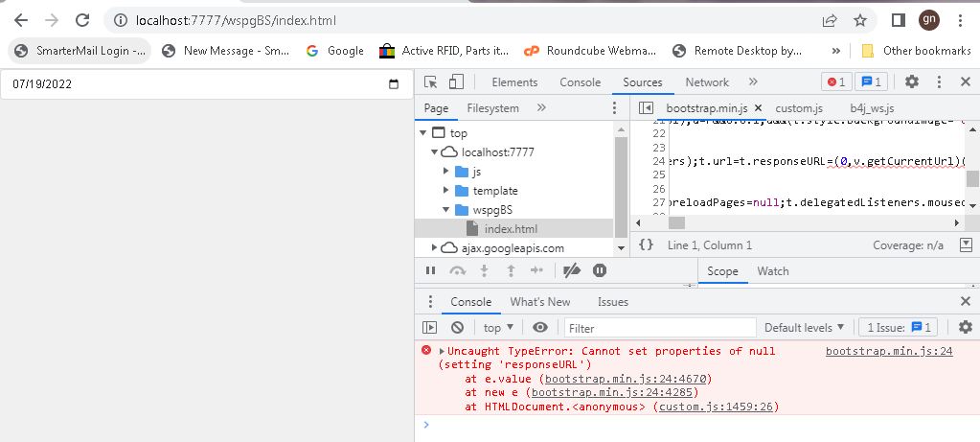Toggle the device toolbar icon
This screenshot has width=980, height=442.
456,81
